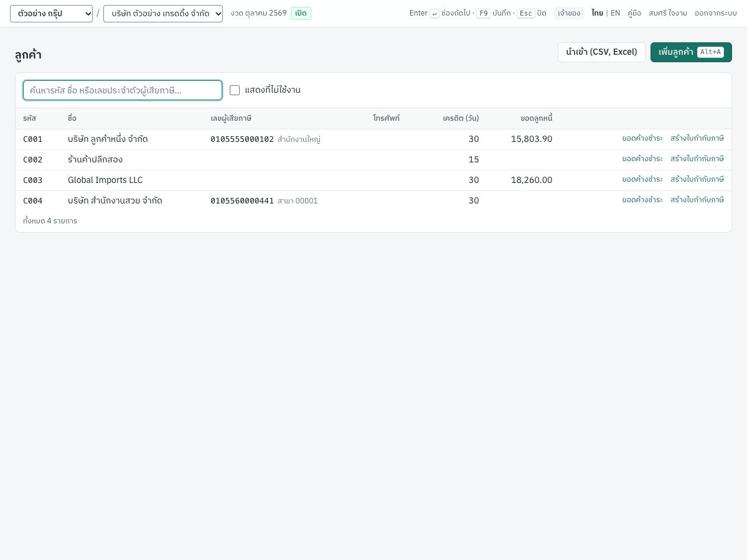The width and height of the screenshot is (747, 560).
Task: Click customer name ร้านค้าปลีกสอง
Action: pos(95,159)
